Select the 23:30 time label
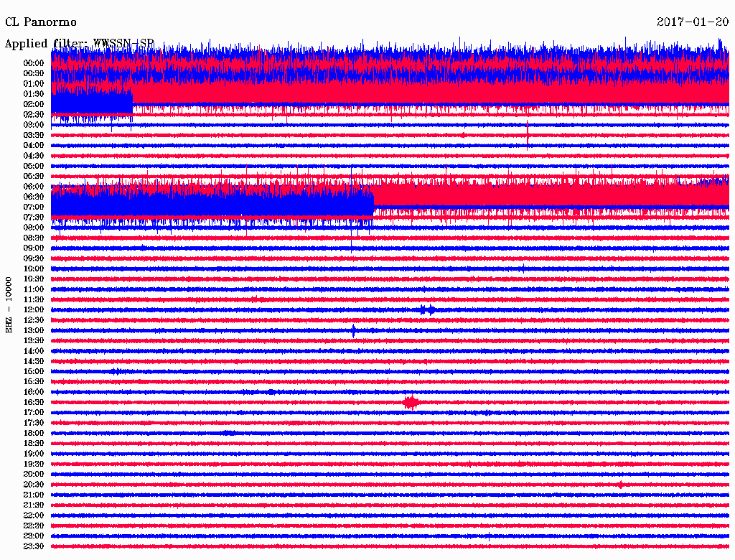735x560 pixels. [34, 546]
